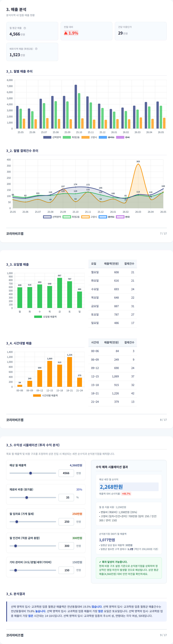173x644 pixels.
Task: Adjust the 월 임차료 (가게 월세) slider
Action: tap(33, 522)
